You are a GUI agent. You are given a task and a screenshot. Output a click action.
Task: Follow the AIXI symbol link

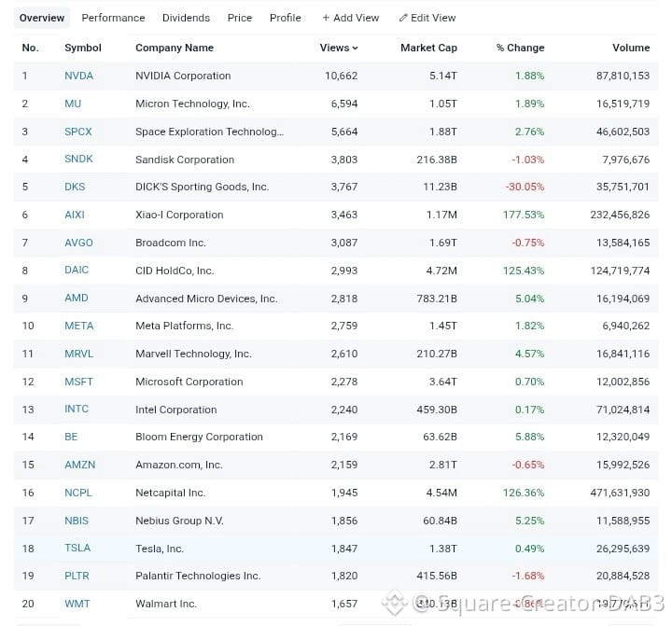pyautogui.click(x=75, y=215)
